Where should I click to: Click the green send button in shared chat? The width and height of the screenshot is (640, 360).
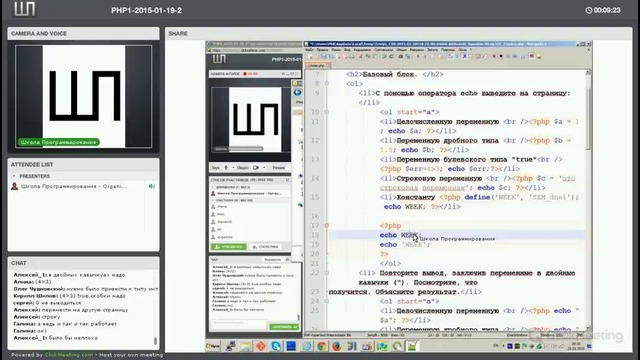[x=284, y=327]
